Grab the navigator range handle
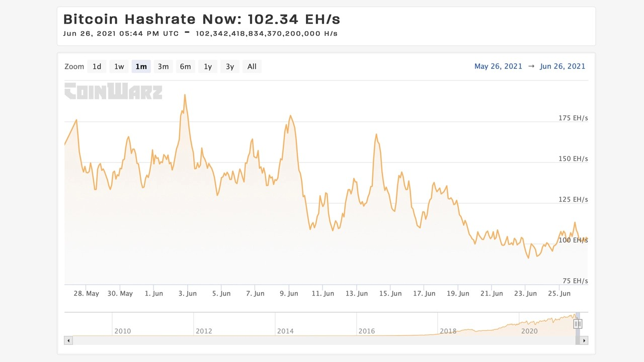This screenshot has width=644, height=362. [578, 324]
